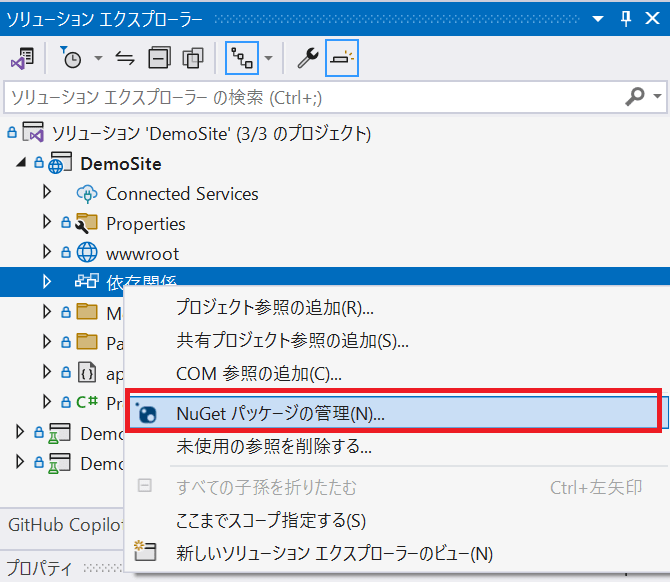Expand Connected Services node

tap(47, 192)
